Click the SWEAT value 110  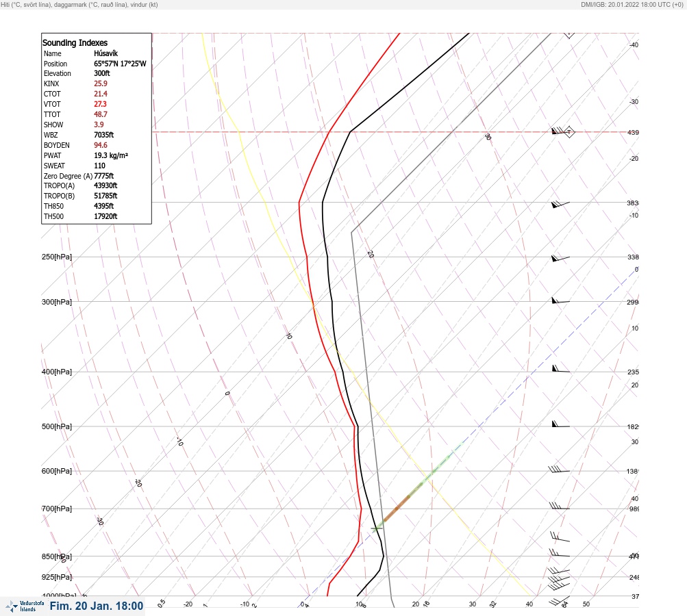tap(99, 166)
